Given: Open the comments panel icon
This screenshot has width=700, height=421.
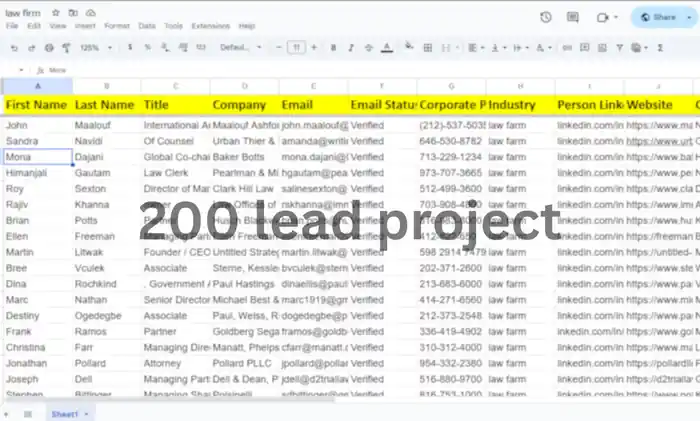Looking at the screenshot, I should click(572, 17).
